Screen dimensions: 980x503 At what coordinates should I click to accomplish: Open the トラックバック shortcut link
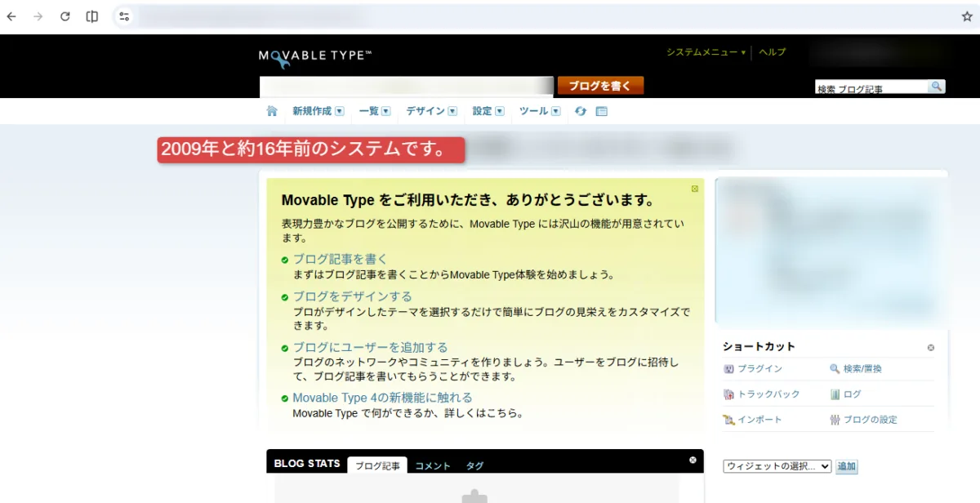point(768,394)
